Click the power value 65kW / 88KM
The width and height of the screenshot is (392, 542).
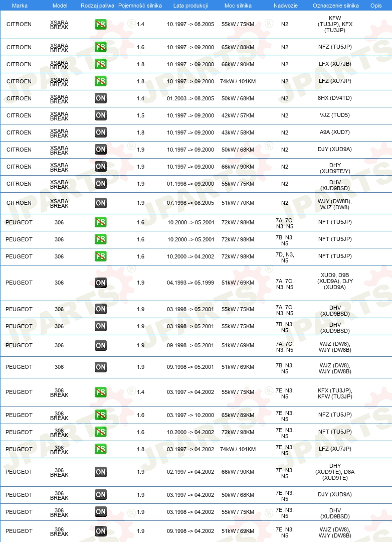(x=238, y=47)
